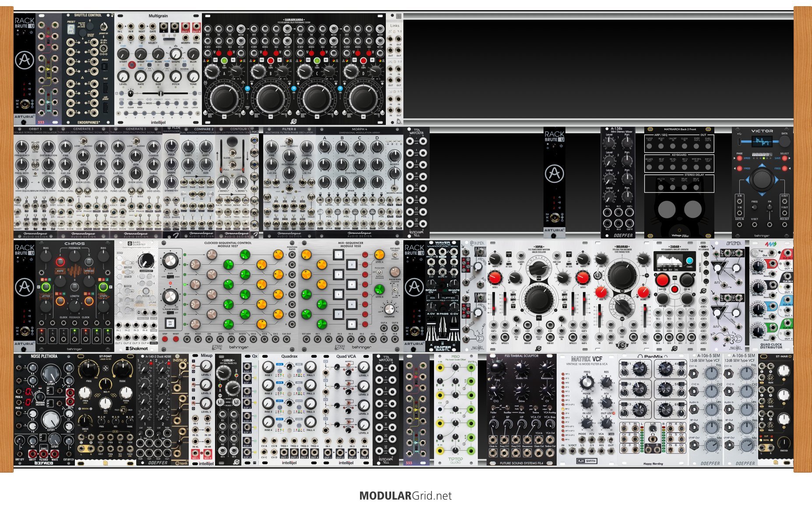Viewport: 812px width, 505px height.
Task: Click the RISE 1 knob on Quadrax
Action: (x=268, y=366)
